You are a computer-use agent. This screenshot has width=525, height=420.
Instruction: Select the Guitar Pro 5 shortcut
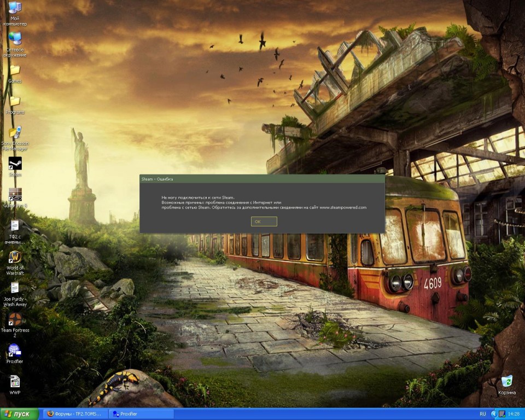[x=15, y=195]
